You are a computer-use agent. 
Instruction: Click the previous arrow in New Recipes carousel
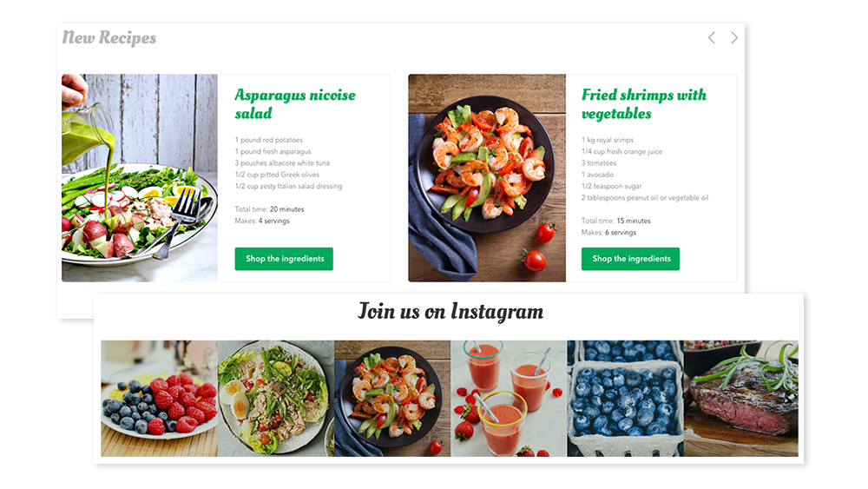coord(712,37)
